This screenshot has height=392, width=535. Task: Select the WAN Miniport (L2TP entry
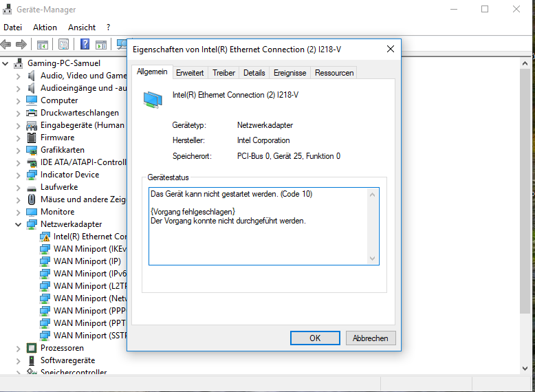(x=90, y=286)
